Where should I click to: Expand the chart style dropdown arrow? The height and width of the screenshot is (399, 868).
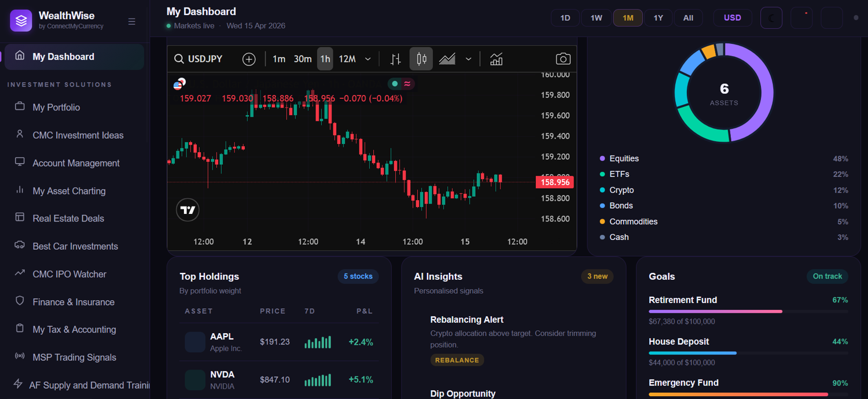(468, 59)
